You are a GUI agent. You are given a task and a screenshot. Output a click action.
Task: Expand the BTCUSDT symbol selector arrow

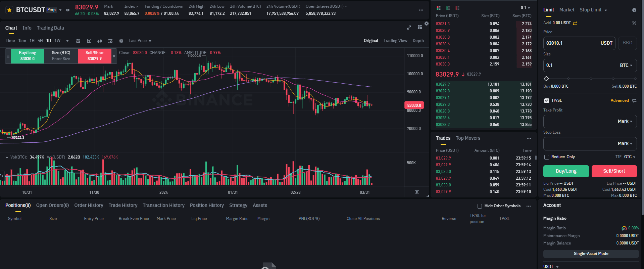(x=60, y=10)
